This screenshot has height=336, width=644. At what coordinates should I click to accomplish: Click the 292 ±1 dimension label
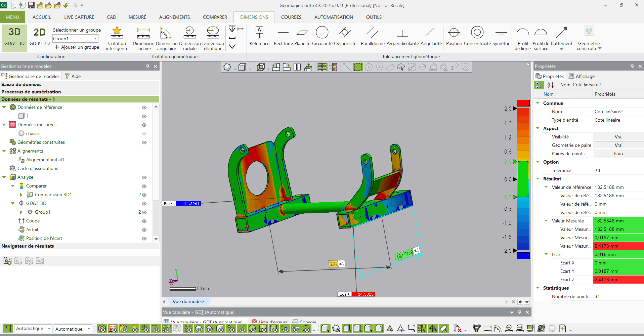[x=337, y=264]
